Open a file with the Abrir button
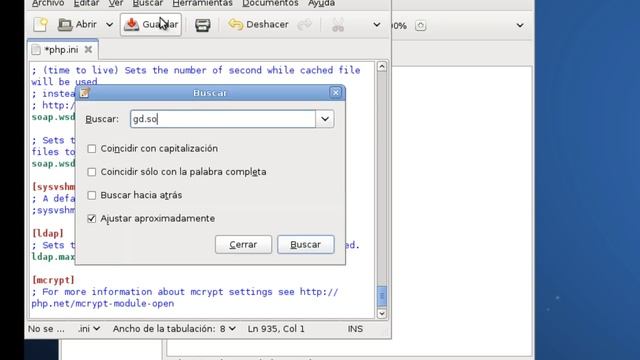This screenshot has height=360, width=640. pyautogui.click(x=77, y=24)
